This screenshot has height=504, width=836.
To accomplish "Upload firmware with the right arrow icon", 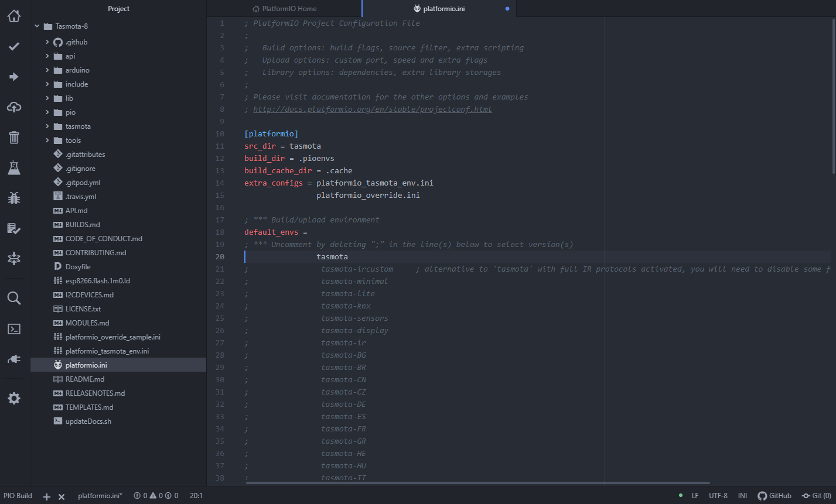I will 14,77.
